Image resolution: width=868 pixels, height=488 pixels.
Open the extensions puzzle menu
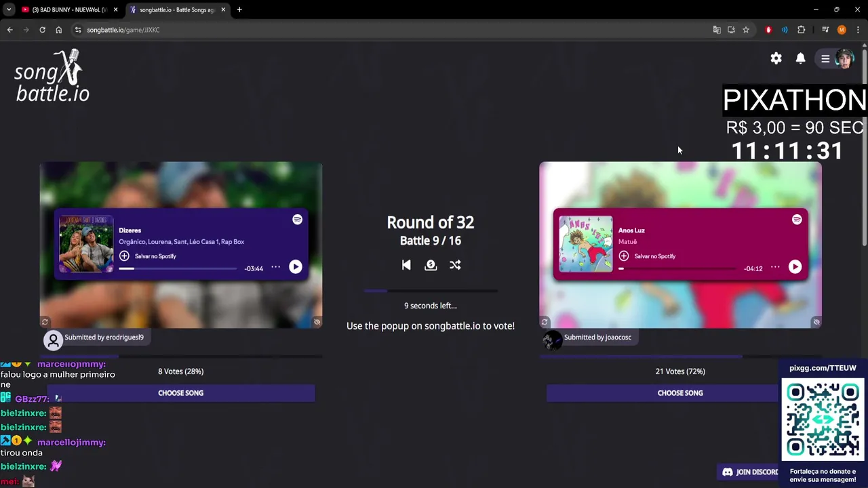click(802, 30)
